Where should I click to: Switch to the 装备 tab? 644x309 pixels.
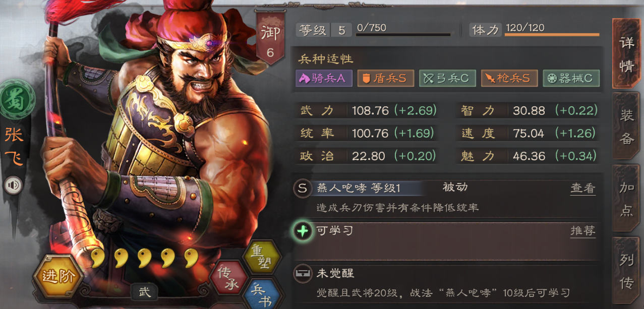pyautogui.click(x=627, y=126)
